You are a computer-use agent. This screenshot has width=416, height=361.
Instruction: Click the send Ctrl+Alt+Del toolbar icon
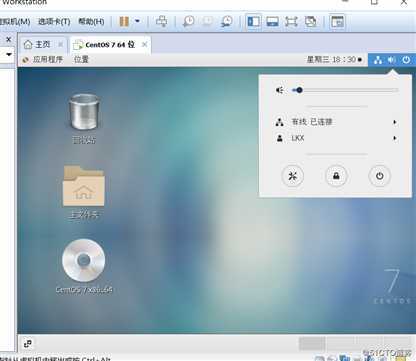coord(162,21)
